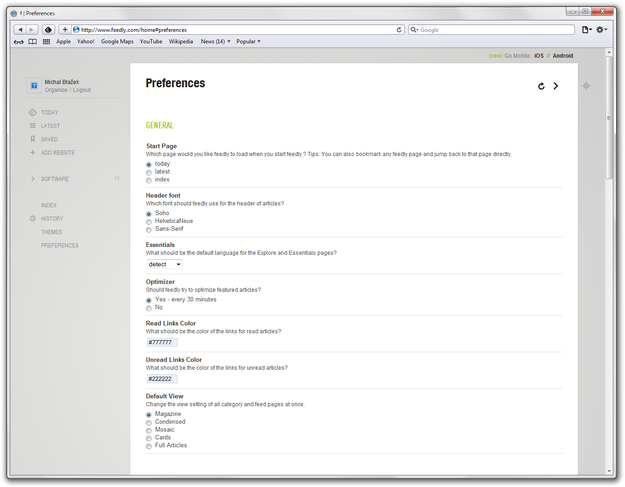625x487 pixels.
Task: Select optimizer 'No' radio option
Action: tap(149, 308)
